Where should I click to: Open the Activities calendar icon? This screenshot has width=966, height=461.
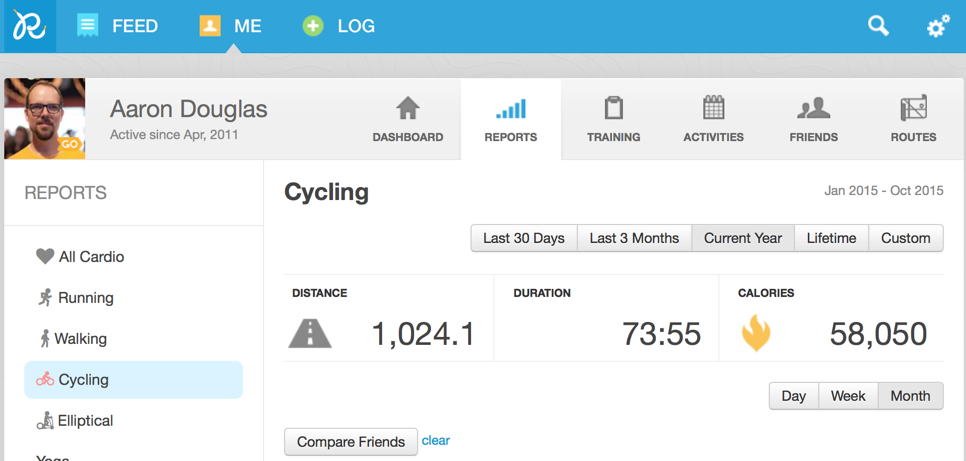click(x=713, y=109)
